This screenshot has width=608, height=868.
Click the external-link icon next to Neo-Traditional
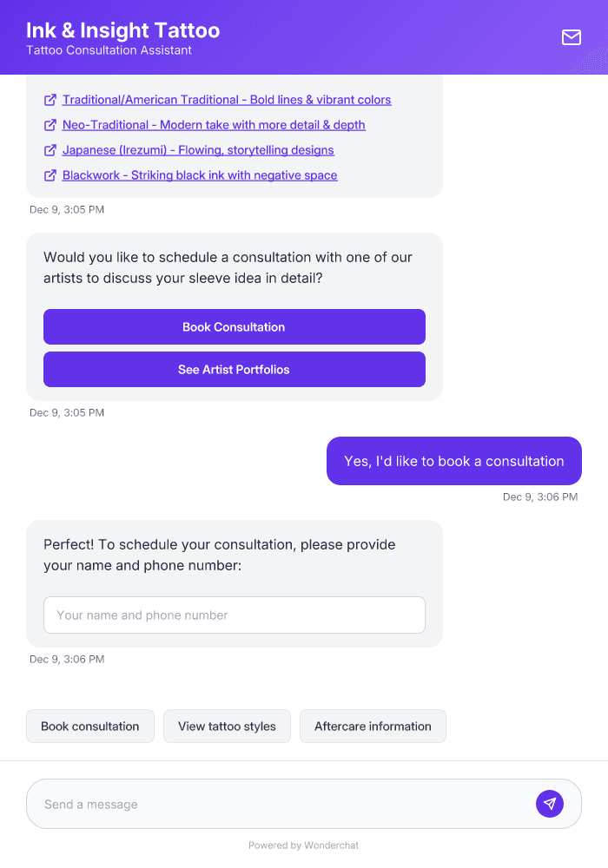(x=50, y=124)
